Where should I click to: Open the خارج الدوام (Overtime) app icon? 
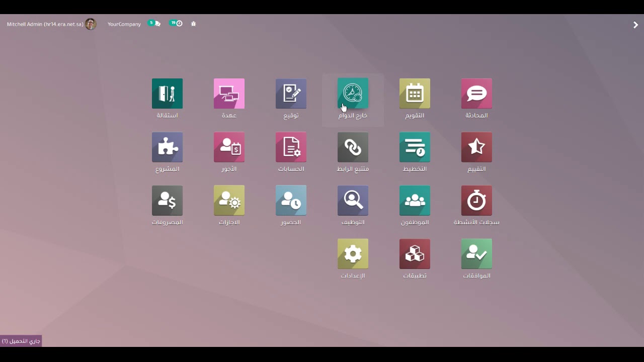[x=353, y=94]
